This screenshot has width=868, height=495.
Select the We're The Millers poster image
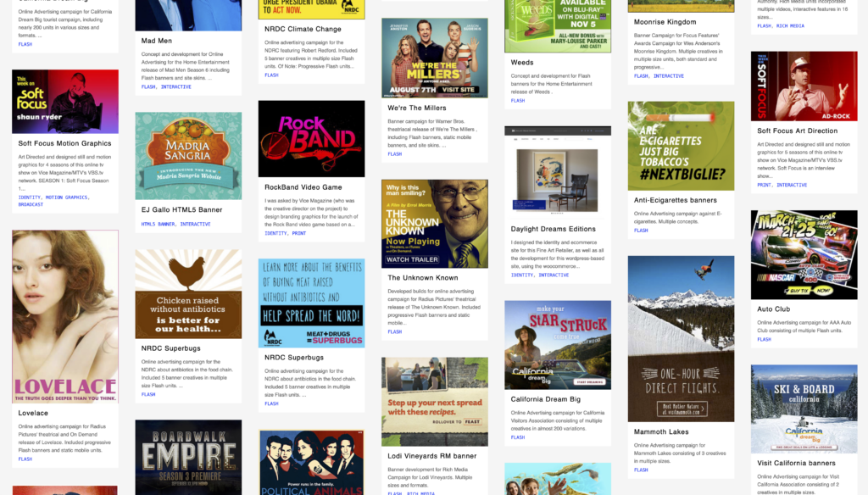(434, 58)
